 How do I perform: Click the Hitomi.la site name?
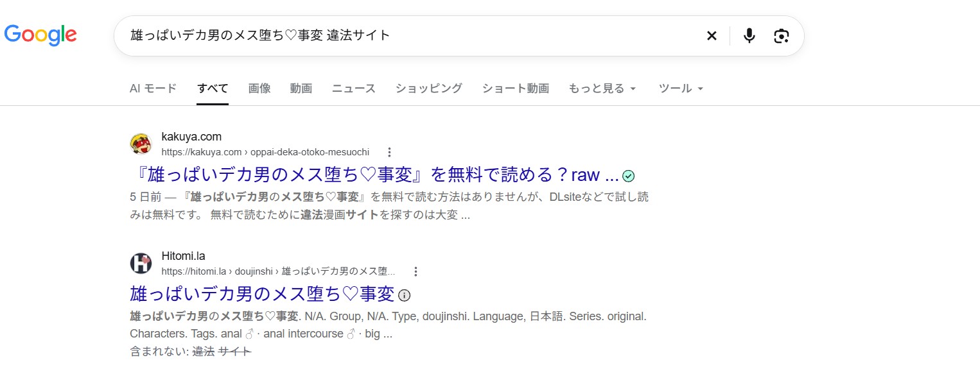pos(183,256)
